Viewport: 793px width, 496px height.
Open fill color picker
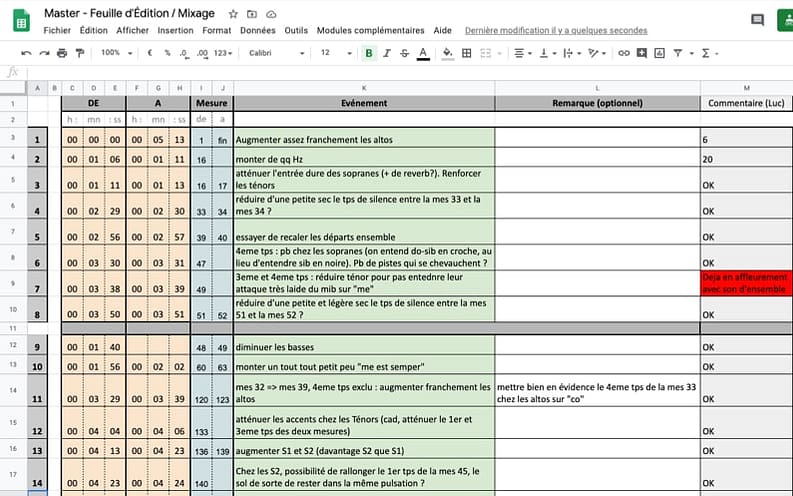pos(448,53)
